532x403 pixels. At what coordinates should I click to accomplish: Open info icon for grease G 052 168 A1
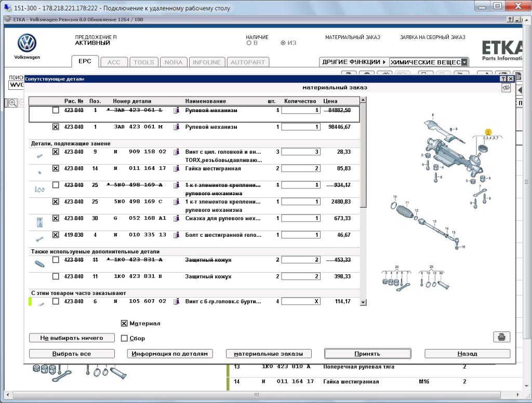click(x=176, y=219)
